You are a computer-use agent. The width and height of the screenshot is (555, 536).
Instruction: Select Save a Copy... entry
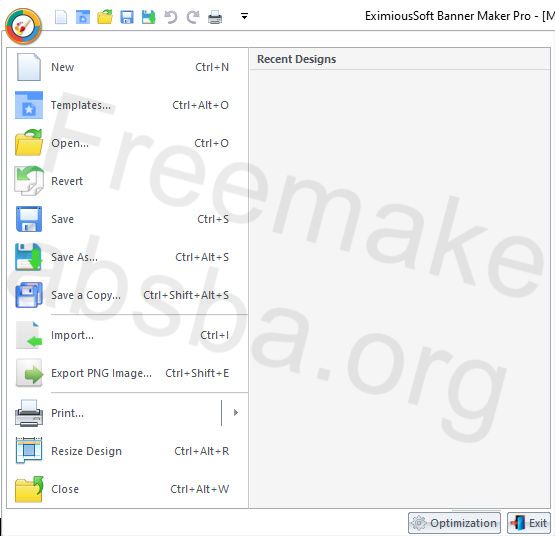(127, 295)
